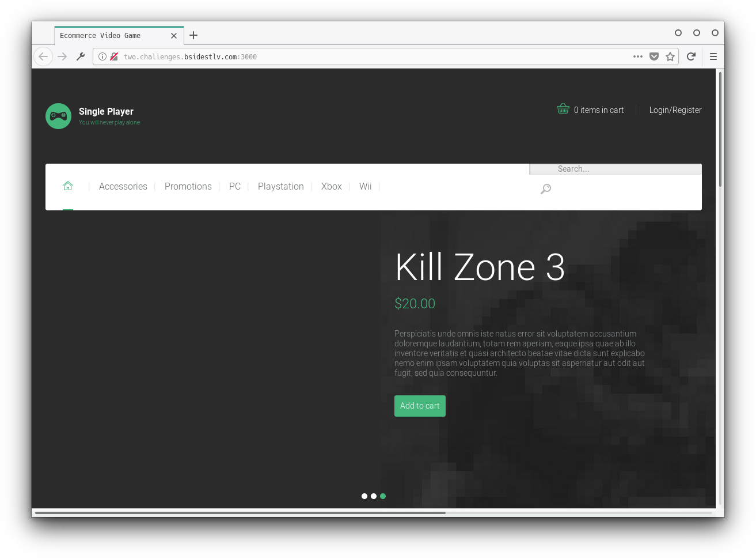The image size is (756, 559).
Task: Click the magnifying glass search icon
Action: click(546, 189)
